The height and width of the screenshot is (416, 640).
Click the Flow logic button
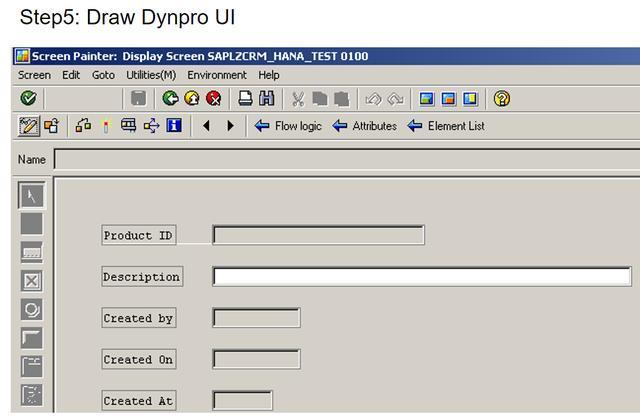pyautogui.click(x=288, y=126)
